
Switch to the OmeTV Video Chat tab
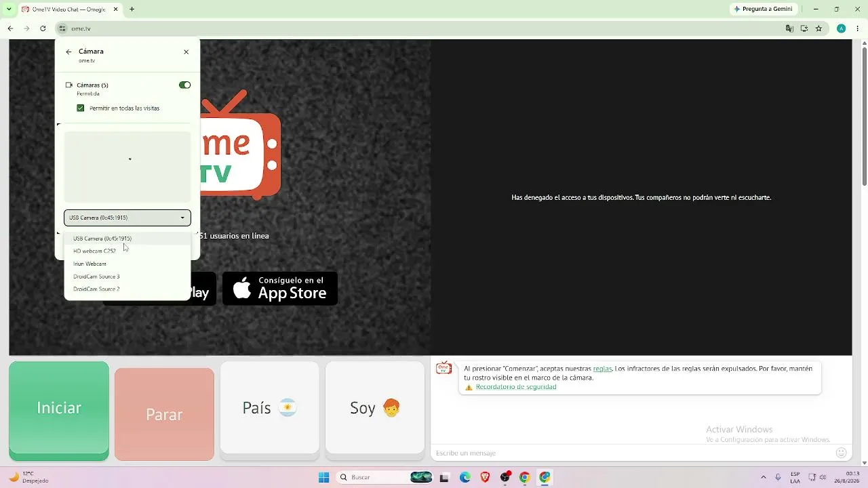(x=69, y=9)
